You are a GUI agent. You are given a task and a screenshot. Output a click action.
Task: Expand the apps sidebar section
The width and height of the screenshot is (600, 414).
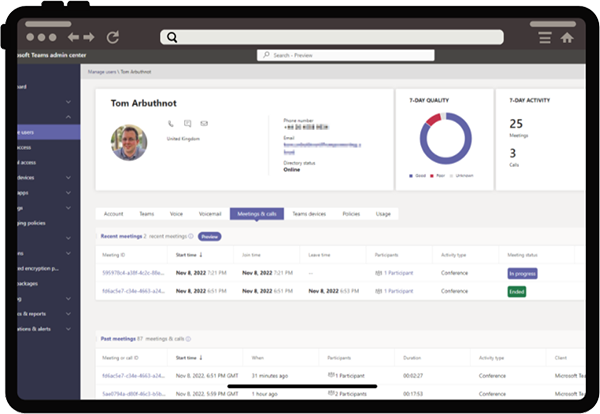(68, 193)
